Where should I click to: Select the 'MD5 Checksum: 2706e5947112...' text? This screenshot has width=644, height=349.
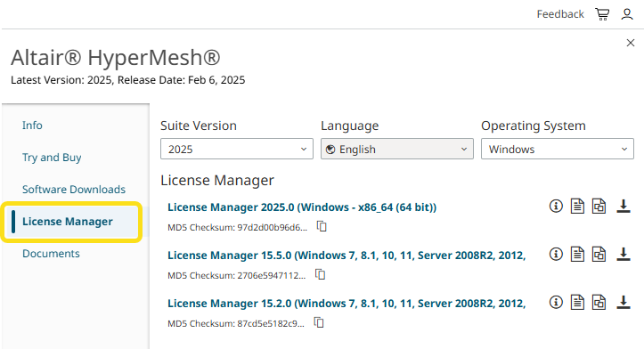pyautogui.click(x=237, y=275)
